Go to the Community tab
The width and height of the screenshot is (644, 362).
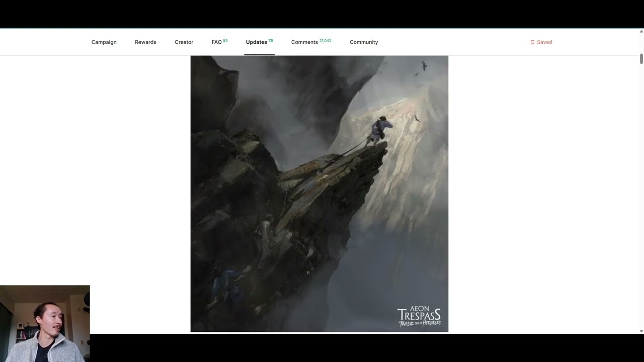point(364,42)
